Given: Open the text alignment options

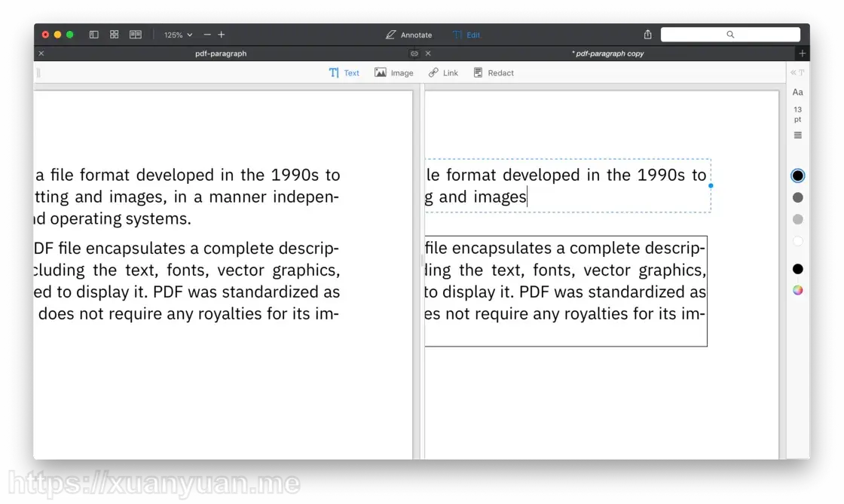Looking at the screenshot, I should point(798,135).
